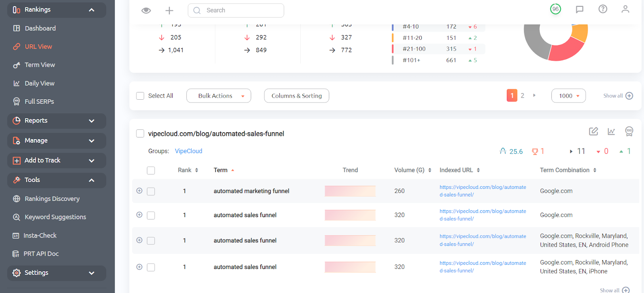This screenshot has height=293, width=644.
Task: Open Daily View in sidebar
Action: pos(39,83)
